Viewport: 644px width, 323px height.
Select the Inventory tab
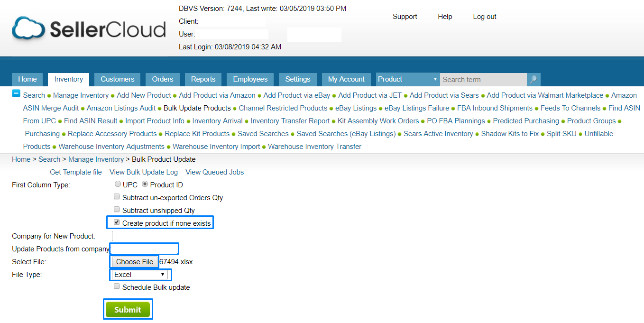[x=69, y=79]
